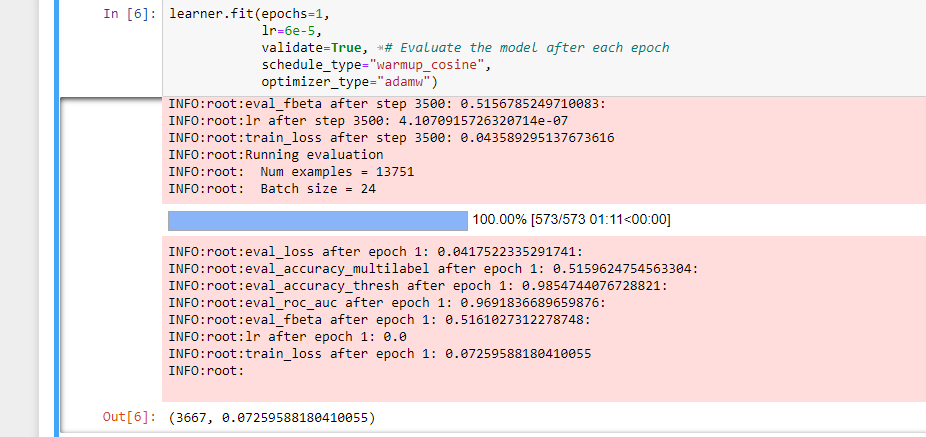This screenshot has height=437, width=926.
Task: Click the eval_fbeta after epoch 1 line
Action: point(380,320)
